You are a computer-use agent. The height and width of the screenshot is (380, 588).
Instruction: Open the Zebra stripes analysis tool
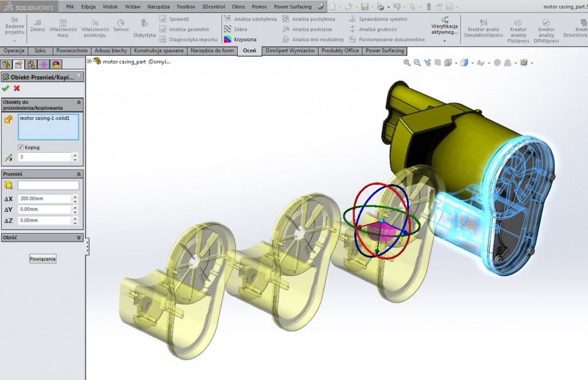[241, 29]
